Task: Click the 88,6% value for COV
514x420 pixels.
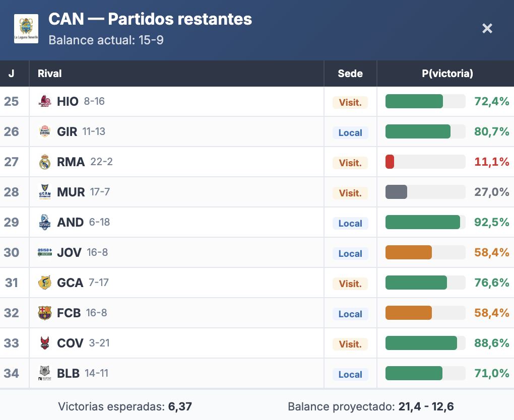Action: pyautogui.click(x=492, y=343)
